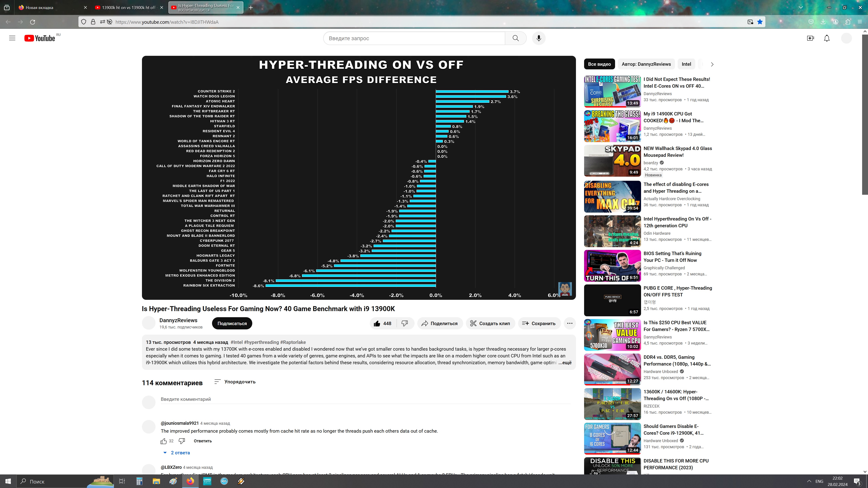The height and width of the screenshot is (488, 868).
Task: Expand the 2 replies thread
Action: [180, 453]
